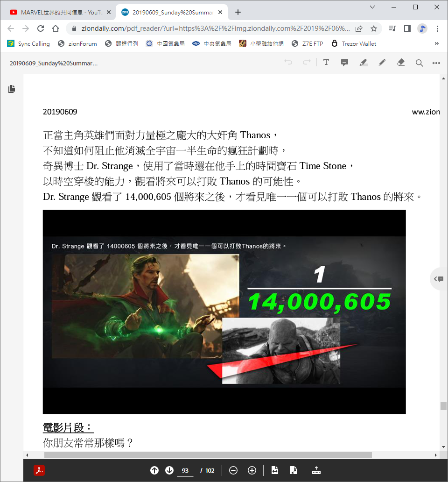Open the Trezor Wallet bookmark

(x=354, y=43)
